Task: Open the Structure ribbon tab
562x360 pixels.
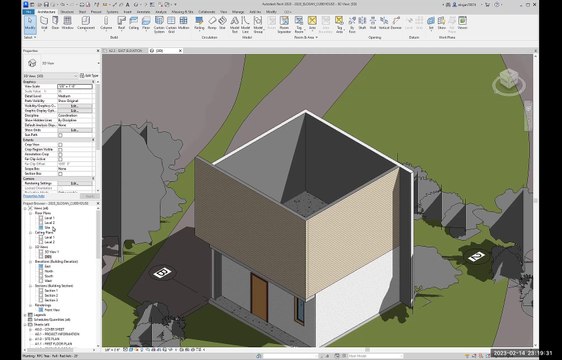Action: 67,12
